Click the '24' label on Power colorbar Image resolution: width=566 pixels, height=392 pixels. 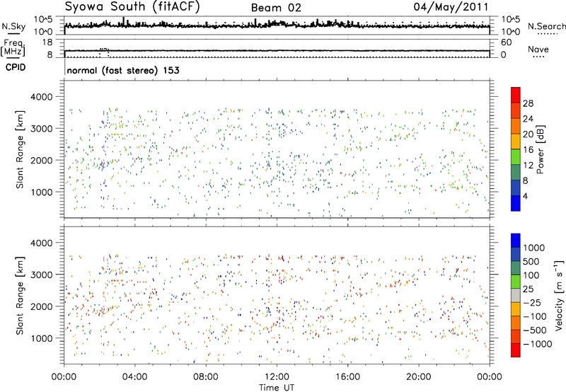tap(528, 119)
